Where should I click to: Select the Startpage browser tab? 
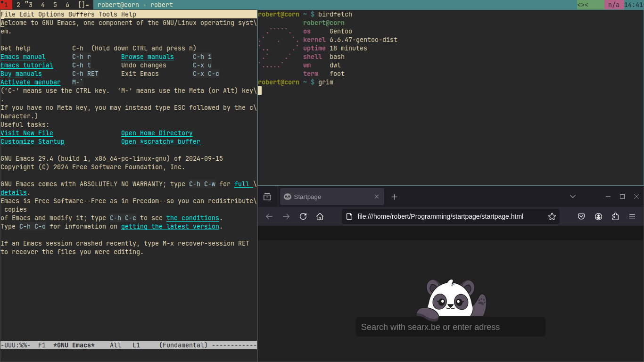(x=332, y=197)
